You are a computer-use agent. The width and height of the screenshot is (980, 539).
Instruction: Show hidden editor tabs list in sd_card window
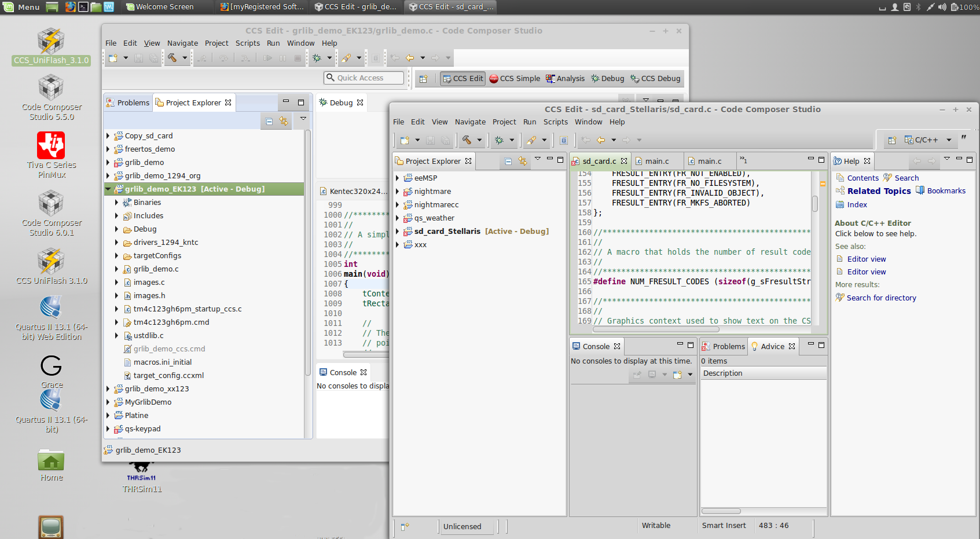point(744,160)
